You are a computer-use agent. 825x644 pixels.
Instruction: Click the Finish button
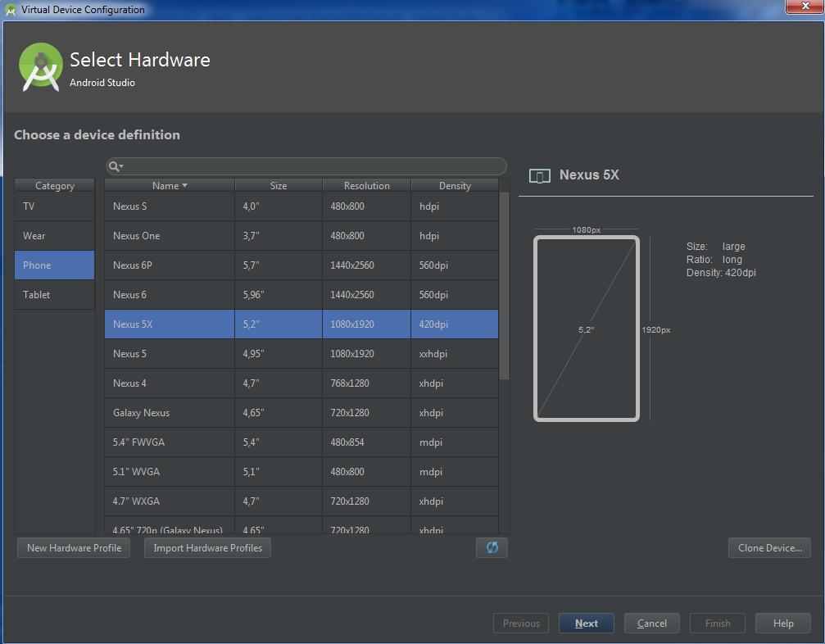[x=718, y=623]
